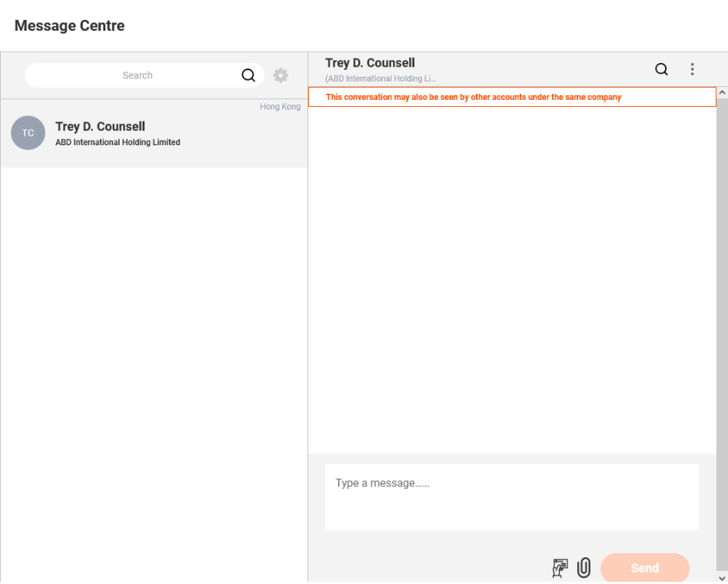Click ABD International Holding Limited company text
Image resolution: width=728 pixels, height=584 pixels.
tap(118, 142)
